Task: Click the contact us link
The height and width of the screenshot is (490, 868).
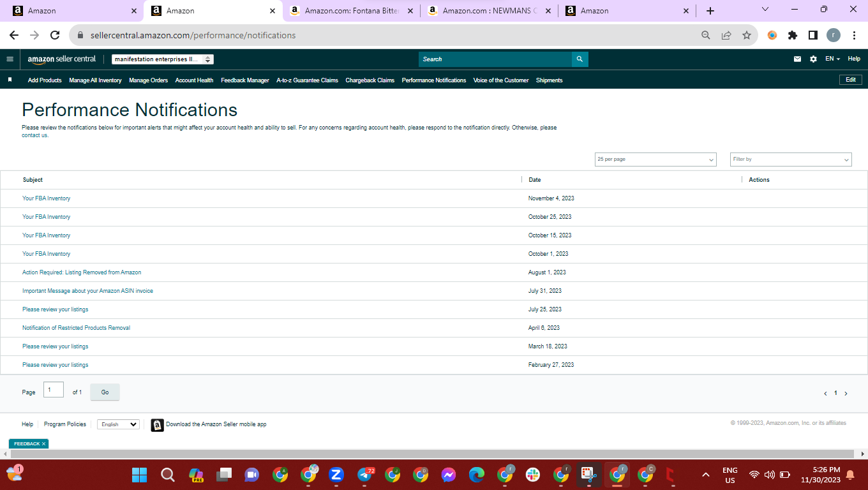Action: [x=34, y=135]
